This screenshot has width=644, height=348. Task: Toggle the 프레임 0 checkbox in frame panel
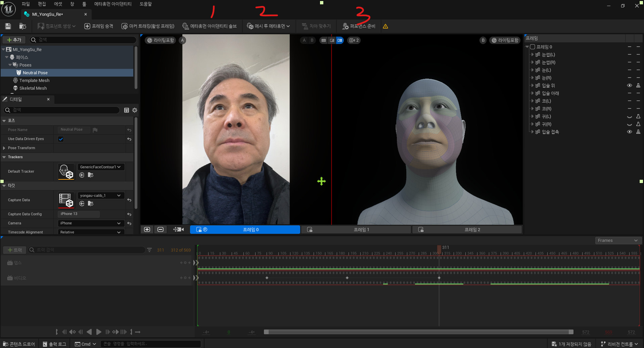tap(533, 47)
